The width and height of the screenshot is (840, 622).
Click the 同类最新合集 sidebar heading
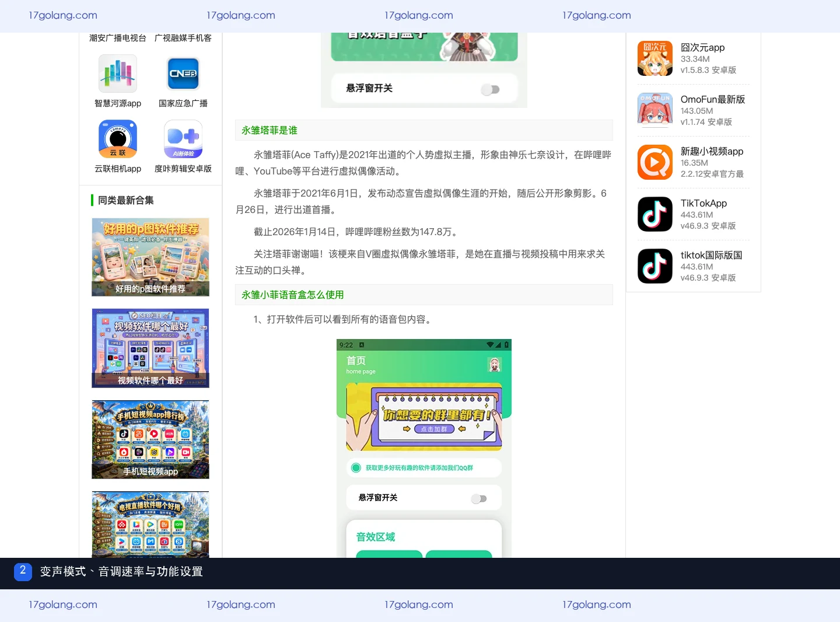pos(126,200)
